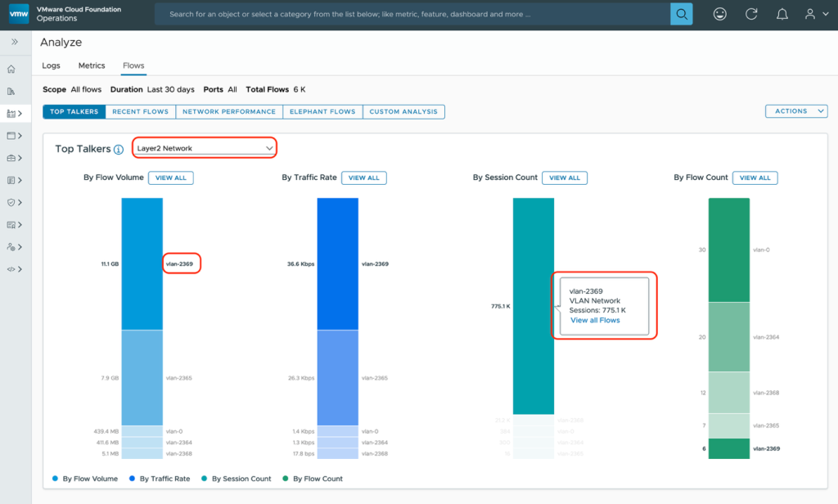The image size is (838, 504).
Task: Click the shield icon in left sidebar
Action: (x=11, y=202)
